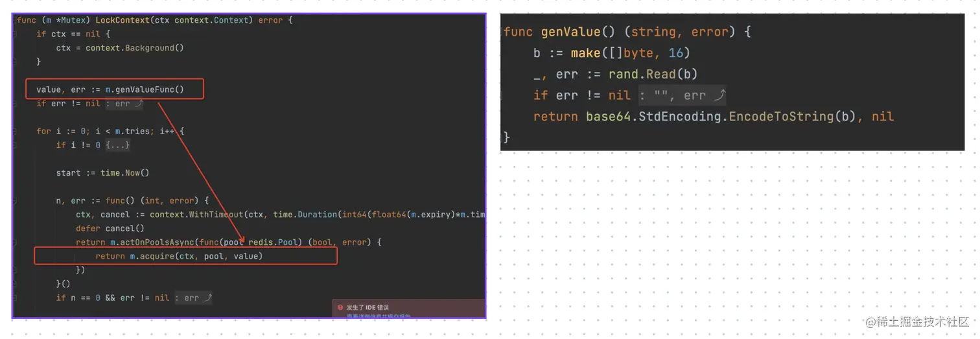Expand folded ': "", err' hint in genValue function
The width and height of the screenshot is (980, 339).
[682, 95]
